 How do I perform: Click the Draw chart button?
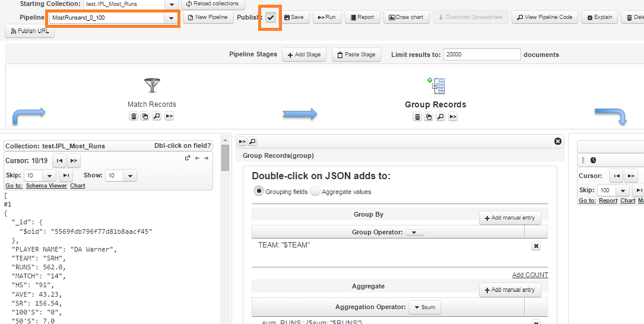(407, 17)
